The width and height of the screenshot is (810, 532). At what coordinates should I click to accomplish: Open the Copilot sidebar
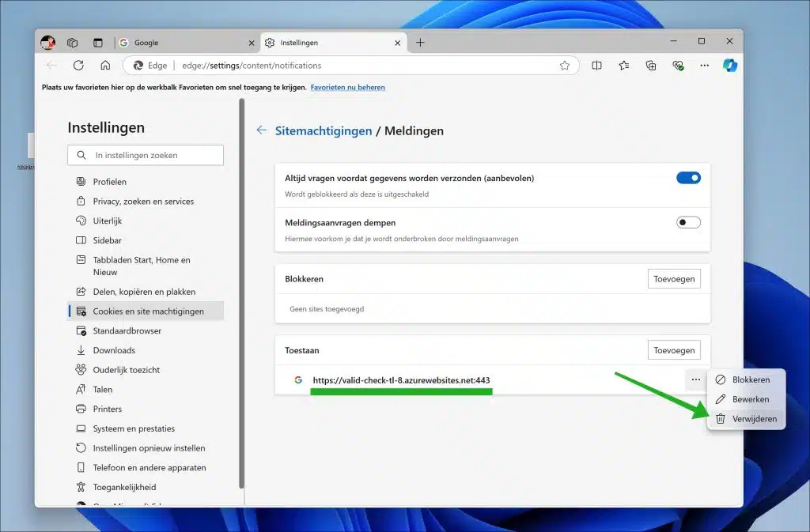tap(730, 66)
